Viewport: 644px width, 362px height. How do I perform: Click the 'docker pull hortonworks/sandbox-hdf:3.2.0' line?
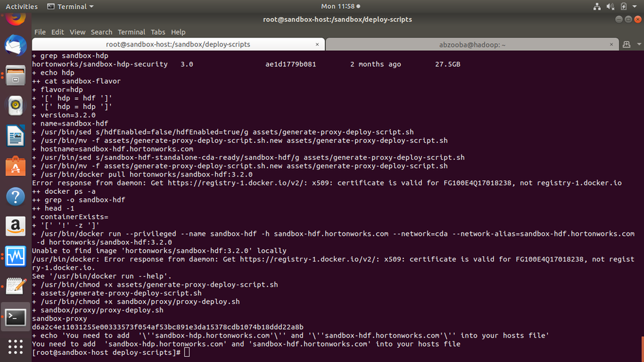coord(142,175)
